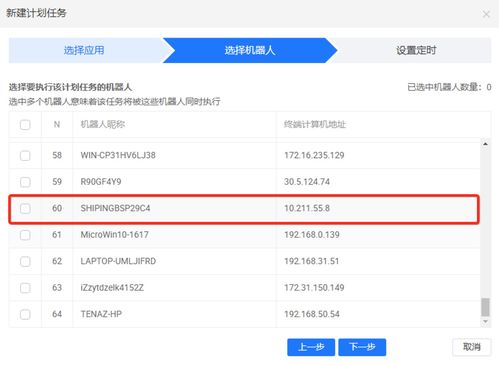Check the box for WIN-CP31HV6LJ38
Viewport: 499px width, 365px height.
point(25,155)
